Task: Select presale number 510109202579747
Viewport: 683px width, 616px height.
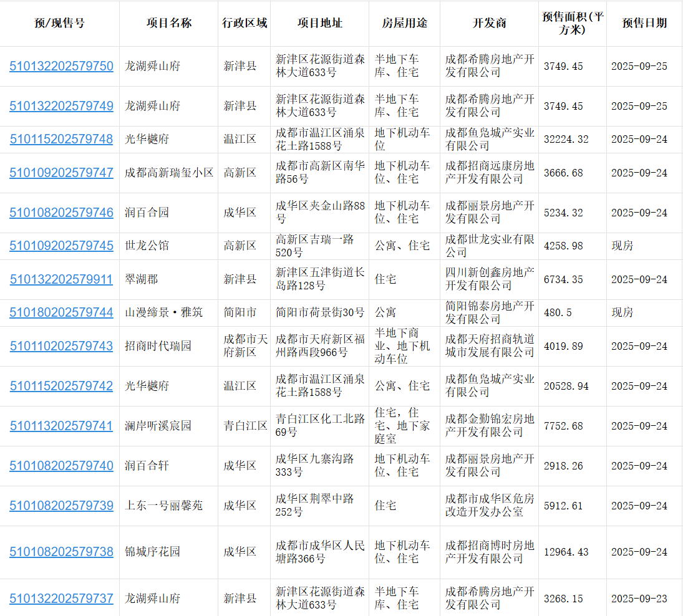Action: tap(61, 173)
